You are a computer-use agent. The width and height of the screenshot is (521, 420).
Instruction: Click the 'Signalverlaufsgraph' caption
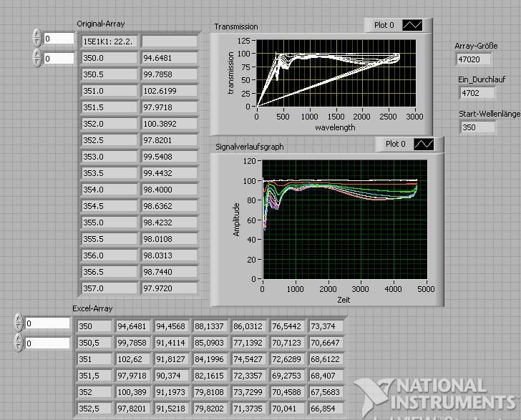(x=250, y=147)
